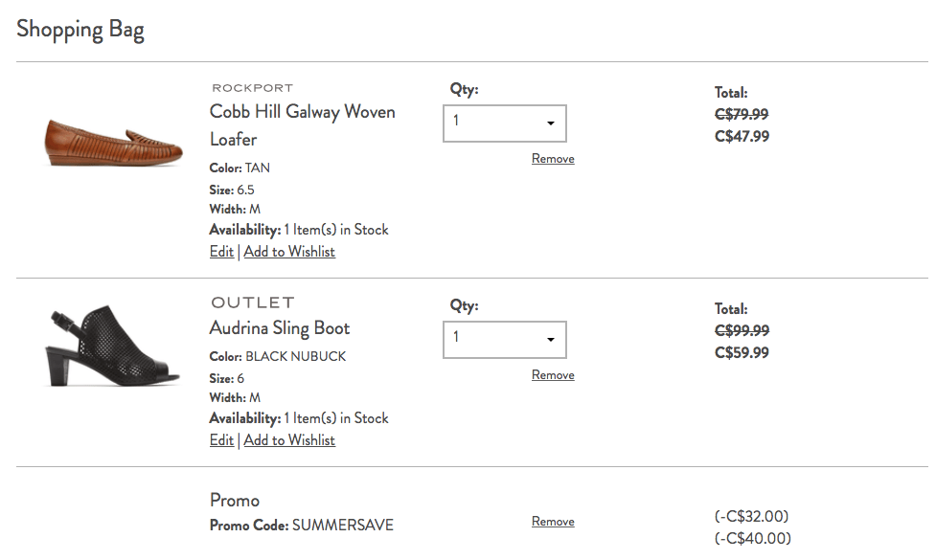Edit the Cobb Hill Galway loafer item
This screenshot has width=936, height=560.
tap(221, 252)
